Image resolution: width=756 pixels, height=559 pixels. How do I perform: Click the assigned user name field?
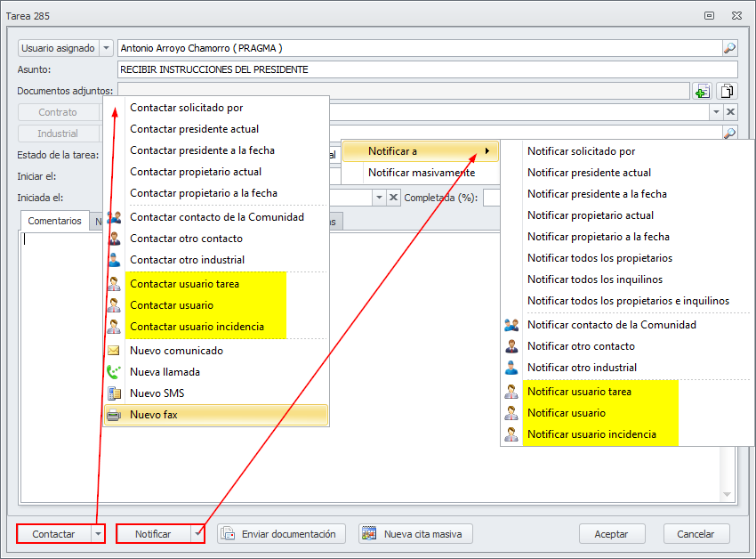click(x=420, y=48)
